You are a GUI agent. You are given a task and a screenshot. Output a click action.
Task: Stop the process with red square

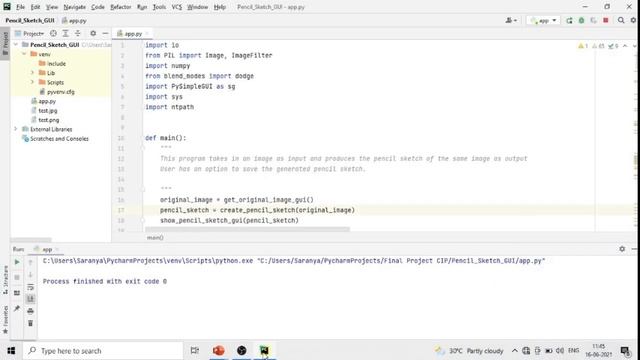(606, 20)
